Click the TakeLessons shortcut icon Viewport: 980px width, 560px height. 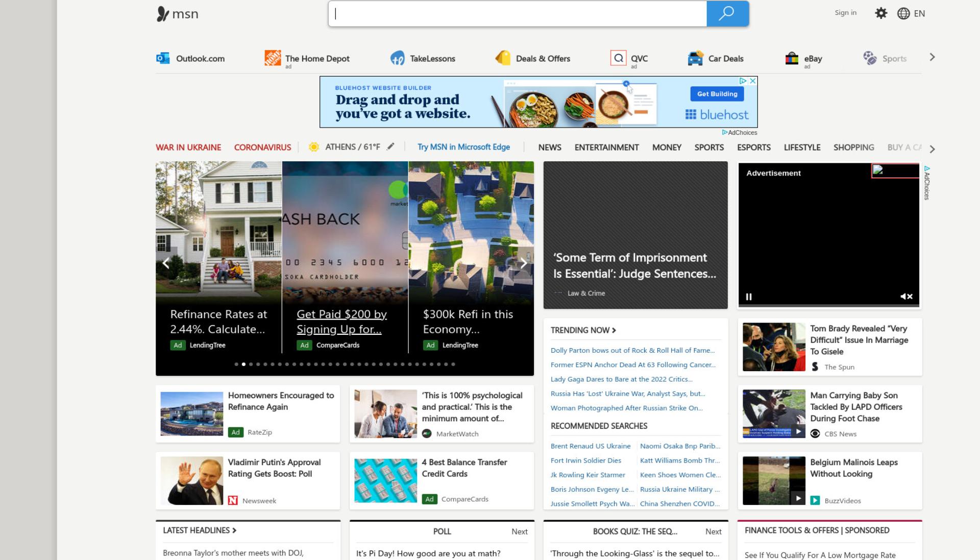[x=397, y=58]
